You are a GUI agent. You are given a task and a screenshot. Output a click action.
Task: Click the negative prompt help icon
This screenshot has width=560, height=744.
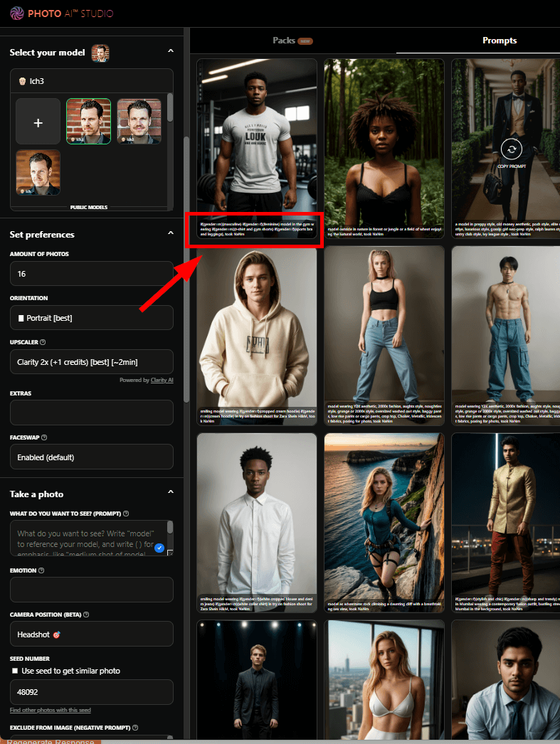[x=135, y=728]
